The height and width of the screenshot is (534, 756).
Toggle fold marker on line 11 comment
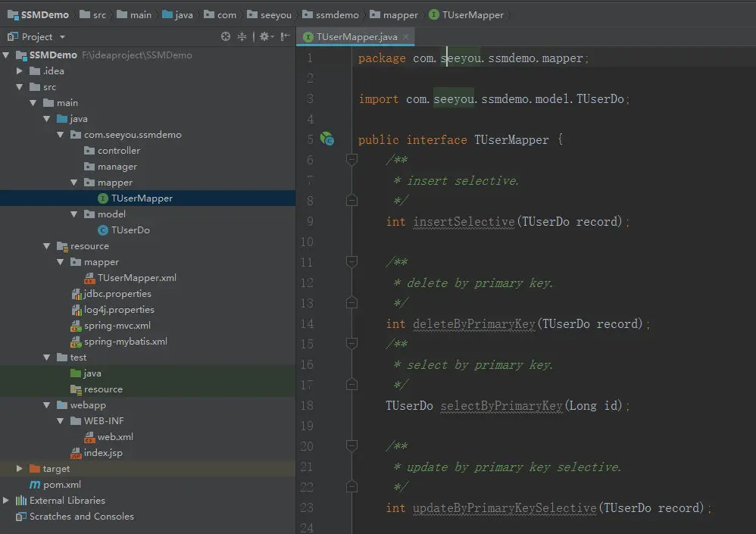pyautogui.click(x=351, y=262)
